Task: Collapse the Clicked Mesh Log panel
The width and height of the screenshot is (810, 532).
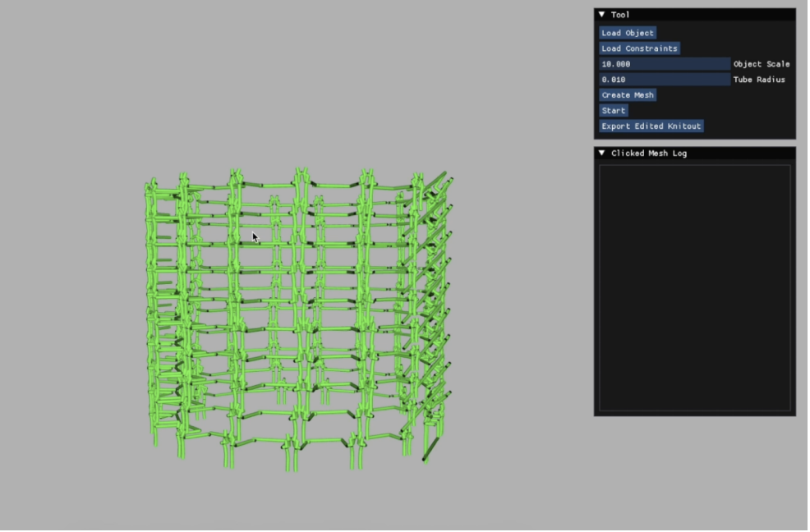Action: point(601,153)
